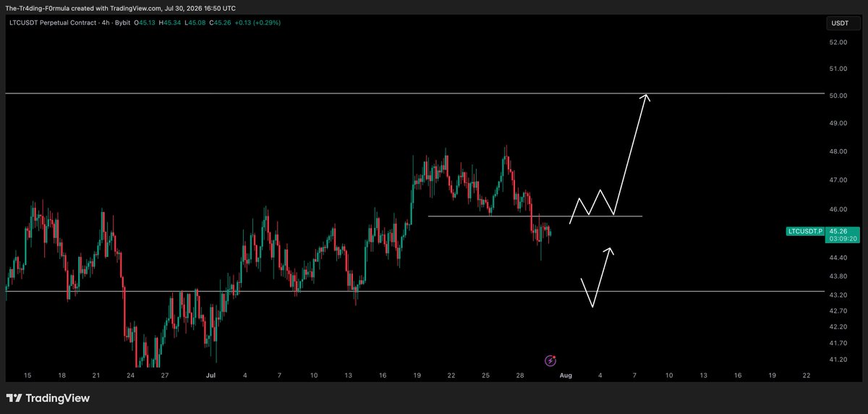Click the 47.00 price axis label

[x=838, y=179]
